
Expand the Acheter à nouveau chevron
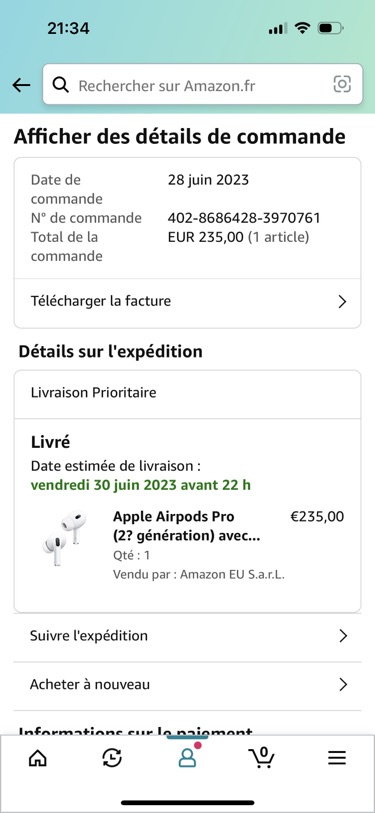pos(342,685)
